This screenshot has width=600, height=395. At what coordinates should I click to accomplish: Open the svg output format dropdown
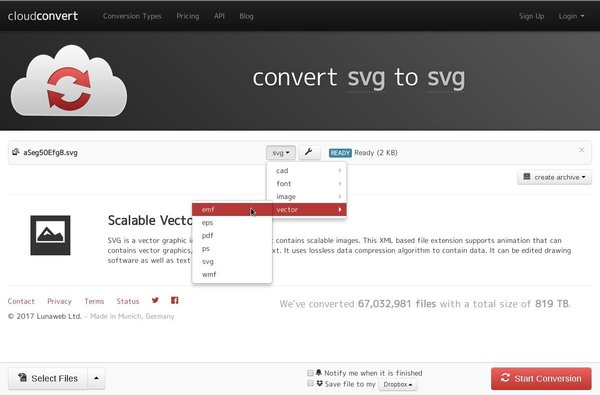[x=281, y=153]
